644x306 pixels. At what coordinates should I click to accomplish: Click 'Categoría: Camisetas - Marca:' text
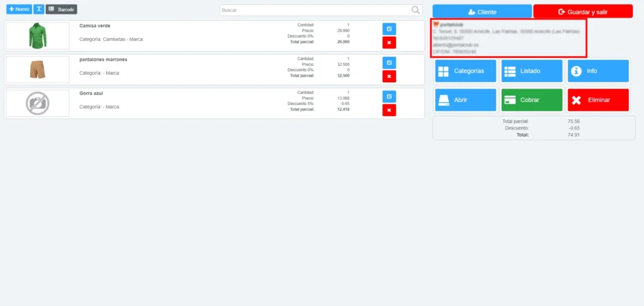pos(111,40)
